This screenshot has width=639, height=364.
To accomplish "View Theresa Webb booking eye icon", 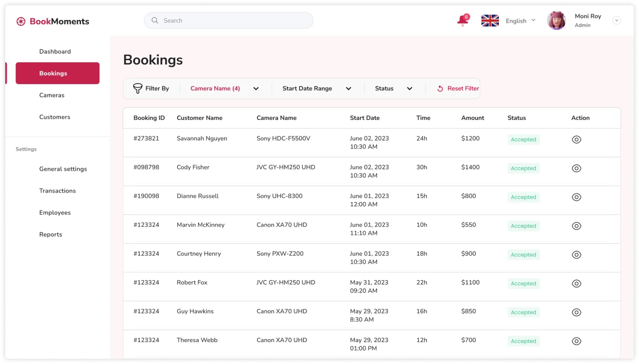I will pos(576,341).
